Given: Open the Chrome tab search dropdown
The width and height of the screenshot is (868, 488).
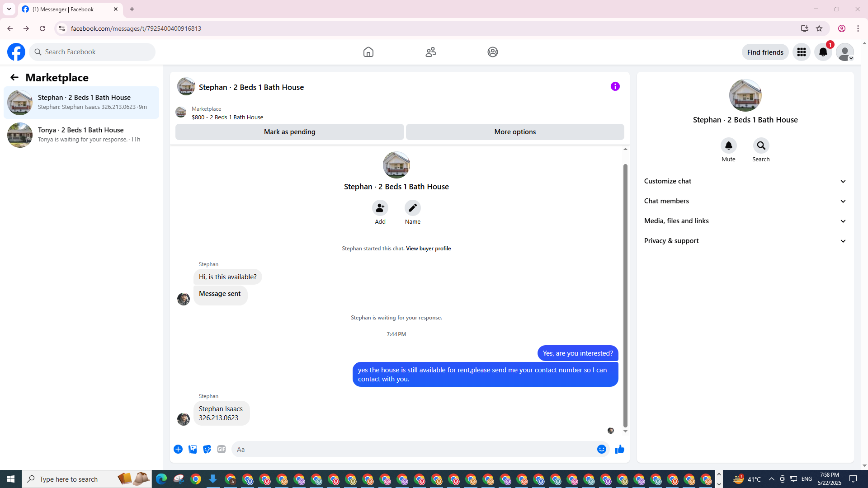Looking at the screenshot, I should (9, 9).
